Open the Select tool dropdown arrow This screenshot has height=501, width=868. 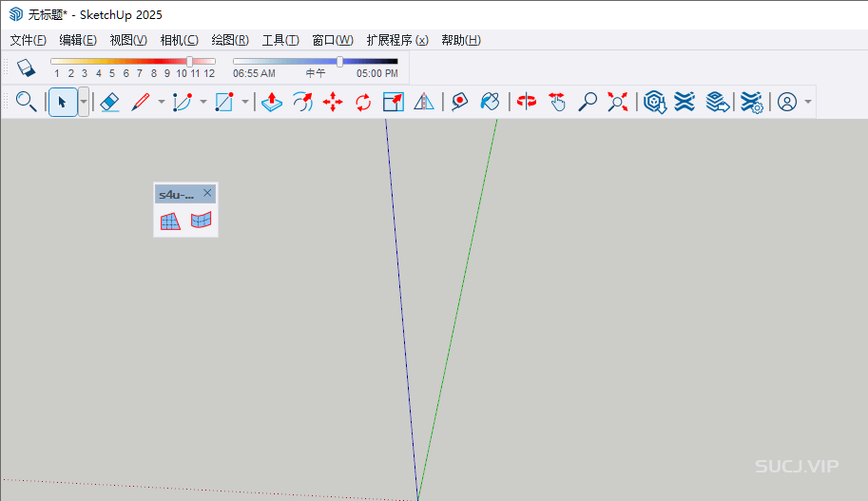tap(84, 102)
